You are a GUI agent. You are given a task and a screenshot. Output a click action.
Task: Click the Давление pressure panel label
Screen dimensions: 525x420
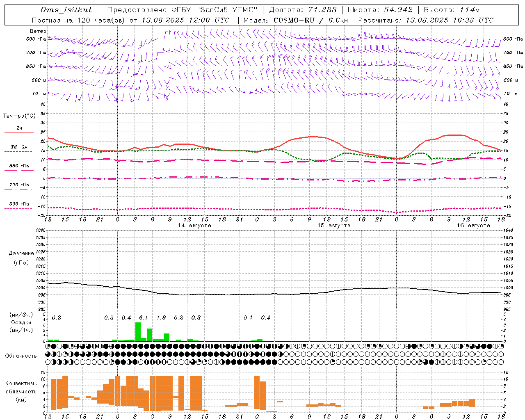pyautogui.click(x=21, y=253)
